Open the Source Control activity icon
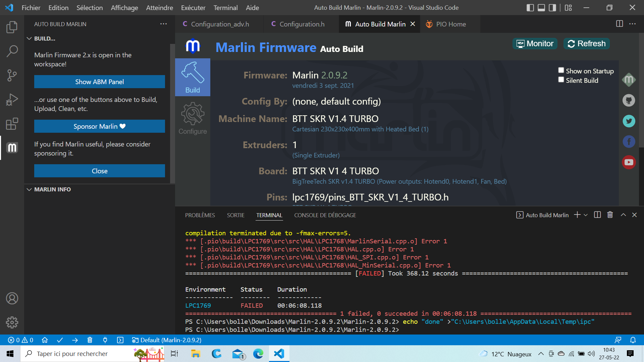 [x=12, y=75]
